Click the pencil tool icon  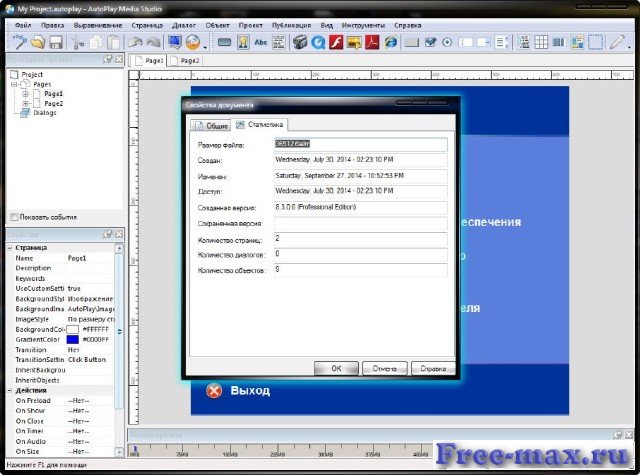(x=617, y=42)
